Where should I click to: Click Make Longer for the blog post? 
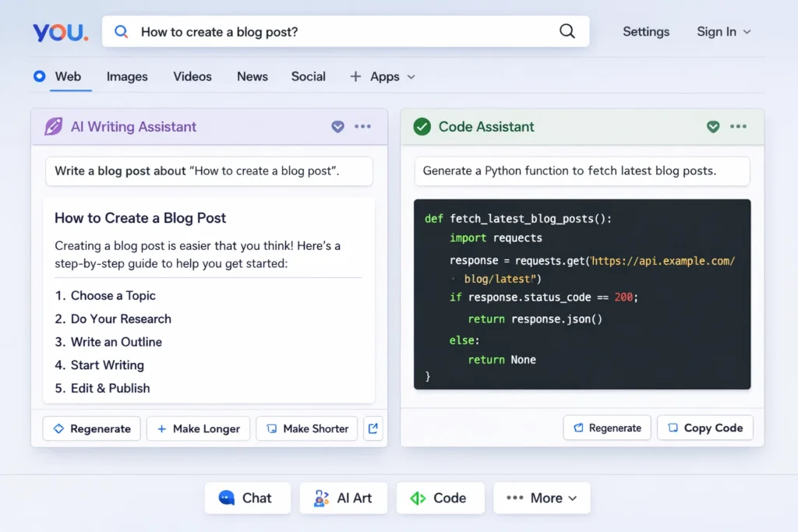point(198,428)
